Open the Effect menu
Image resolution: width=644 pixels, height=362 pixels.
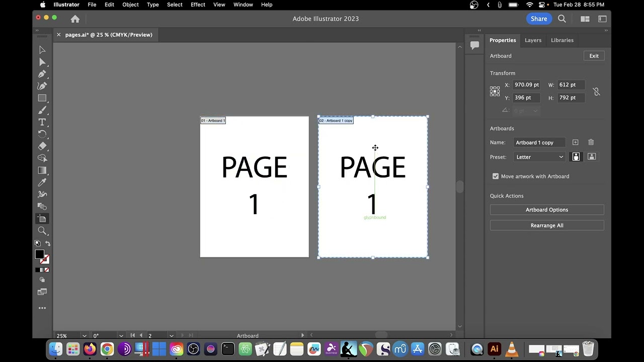pos(198,5)
